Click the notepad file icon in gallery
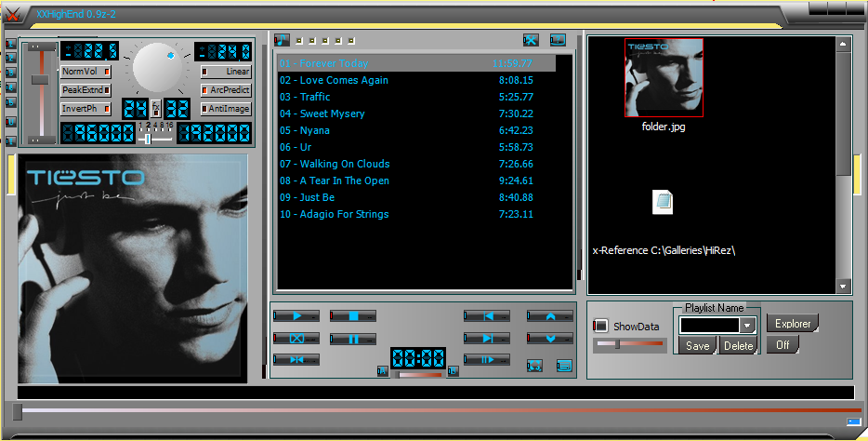The height and width of the screenshot is (441, 868). 663,202
